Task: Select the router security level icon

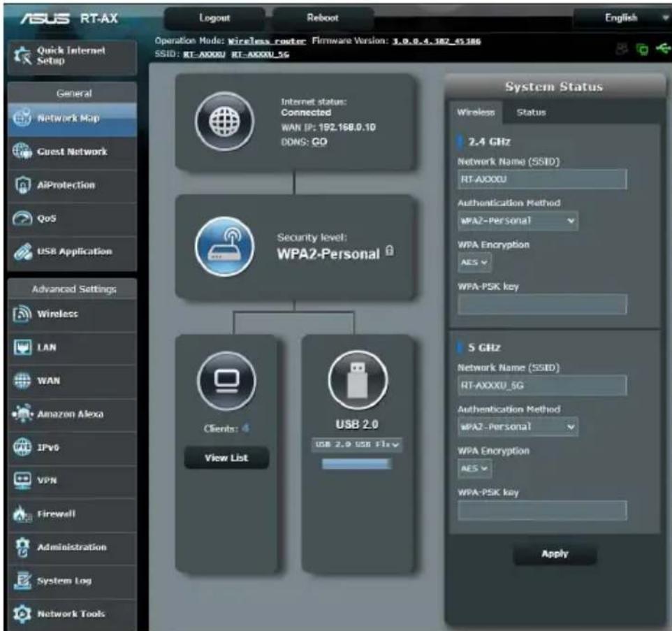Action: click(224, 246)
